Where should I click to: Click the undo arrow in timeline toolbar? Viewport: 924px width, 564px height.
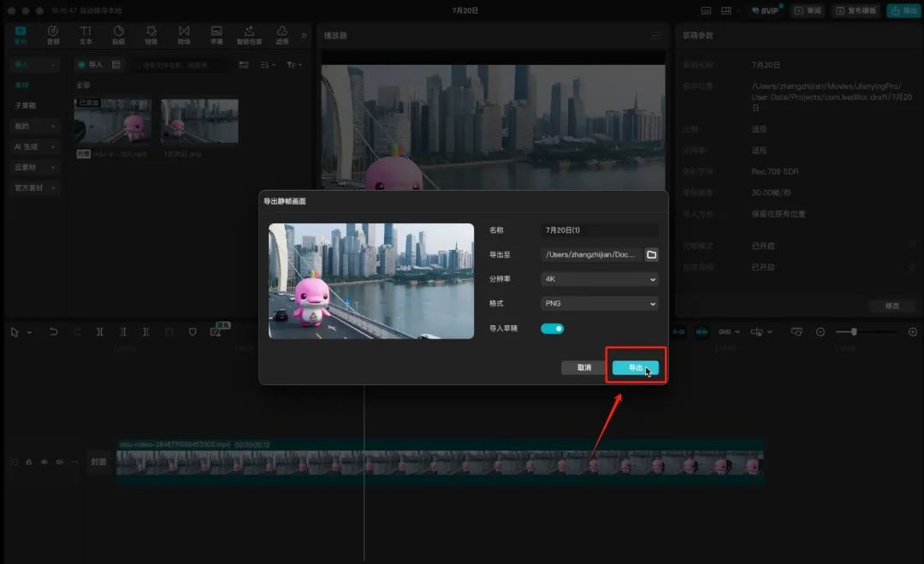(54, 332)
